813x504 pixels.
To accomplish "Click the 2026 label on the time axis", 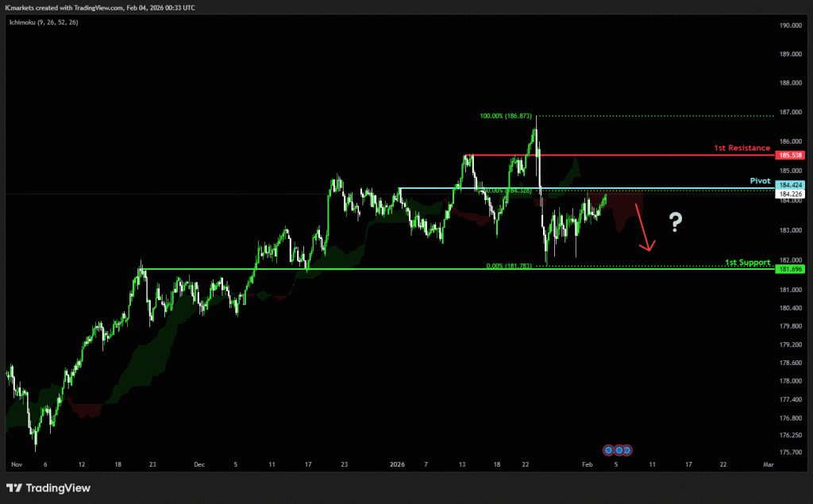I will tap(397, 462).
